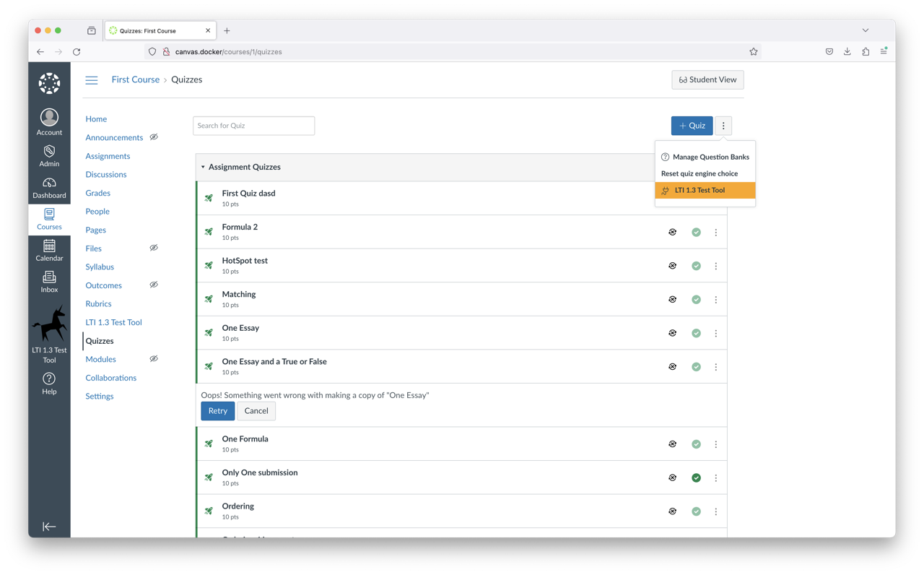Collapse the Assignment Quizzes section
The height and width of the screenshot is (575, 924).
[x=203, y=167]
